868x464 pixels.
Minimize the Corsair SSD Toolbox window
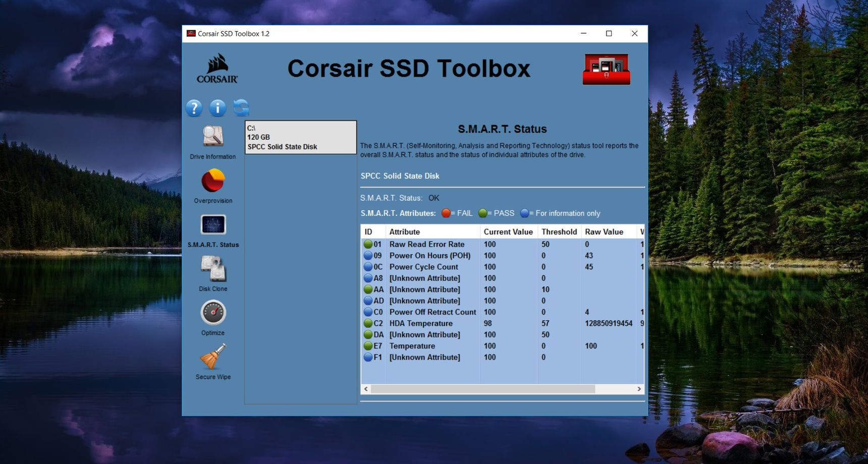(583, 34)
